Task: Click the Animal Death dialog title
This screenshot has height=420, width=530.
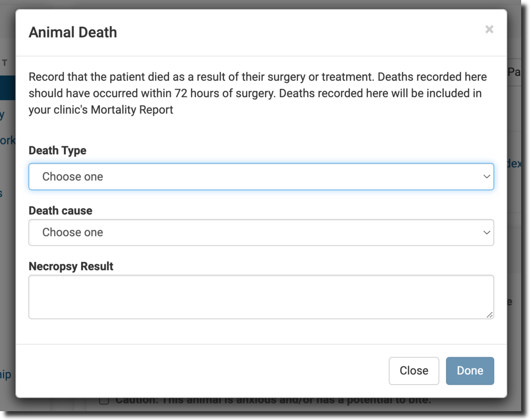Action: (x=73, y=32)
